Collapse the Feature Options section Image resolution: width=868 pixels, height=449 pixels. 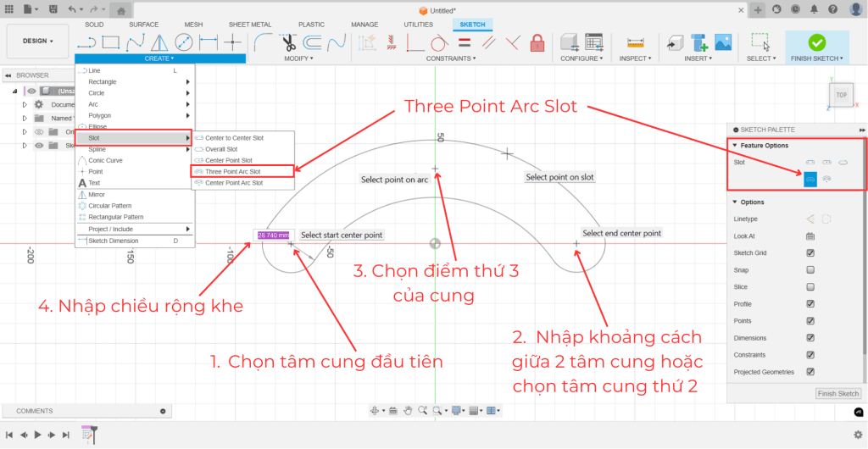(x=734, y=146)
